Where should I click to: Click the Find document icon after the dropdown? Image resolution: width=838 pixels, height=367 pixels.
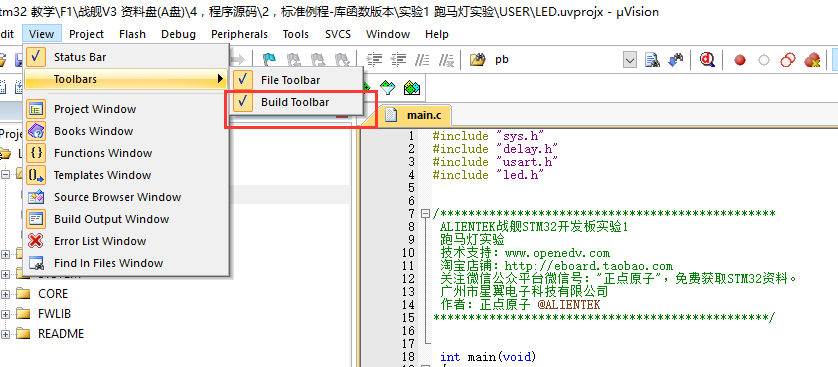click(x=651, y=60)
